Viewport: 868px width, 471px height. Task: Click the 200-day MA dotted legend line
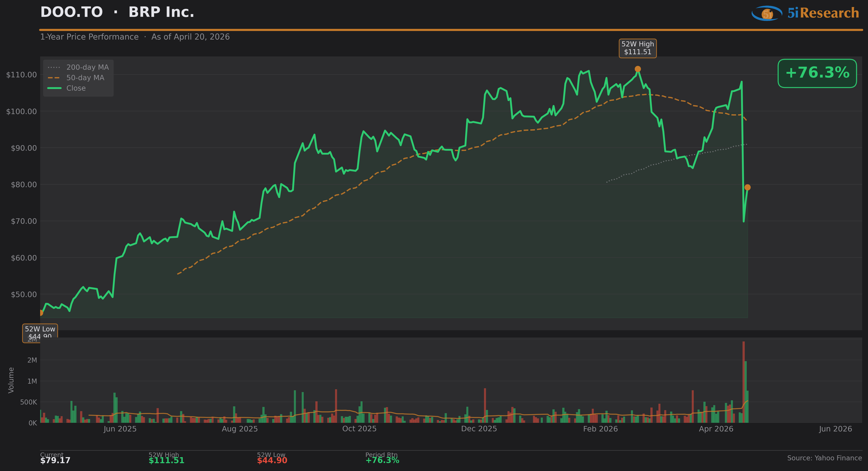click(54, 67)
